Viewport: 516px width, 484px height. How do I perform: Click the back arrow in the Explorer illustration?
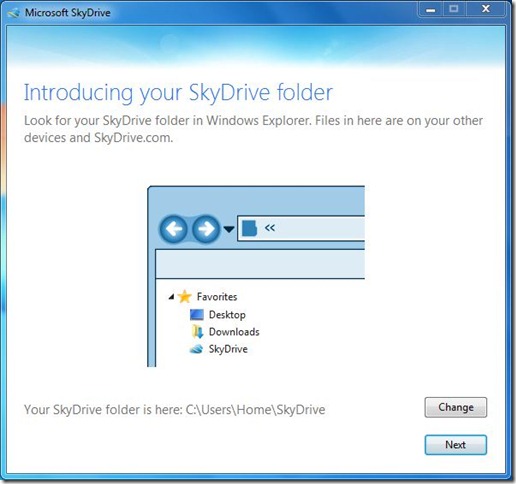pos(173,229)
